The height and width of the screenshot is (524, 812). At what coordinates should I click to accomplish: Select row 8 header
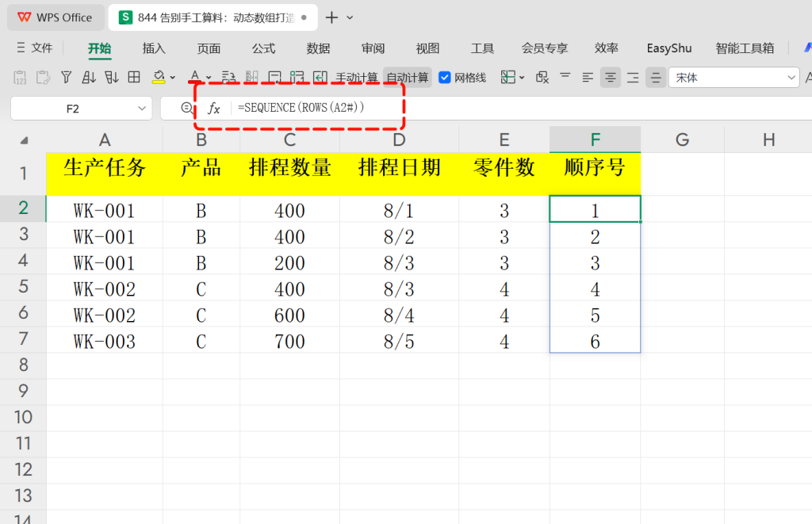tap(23, 365)
